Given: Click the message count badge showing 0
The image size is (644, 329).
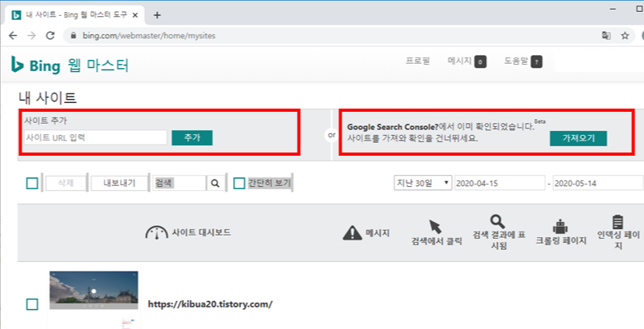Looking at the screenshot, I should [480, 61].
